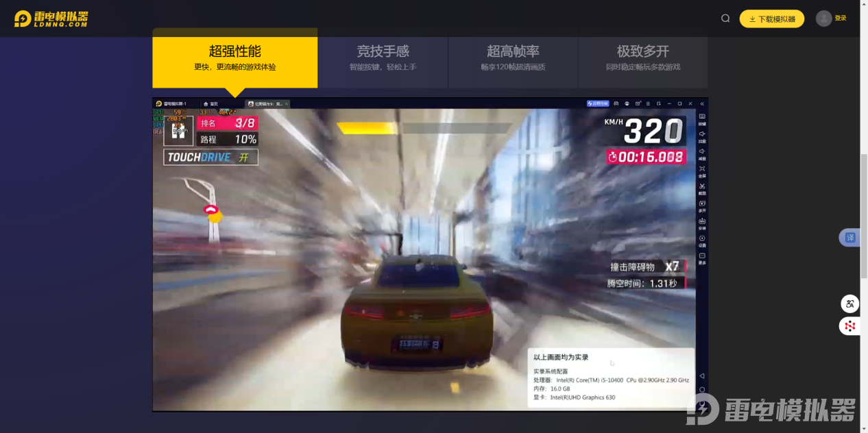Click the game pause button
The image size is (868, 433).
pyautogui.click(x=179, y=130)
